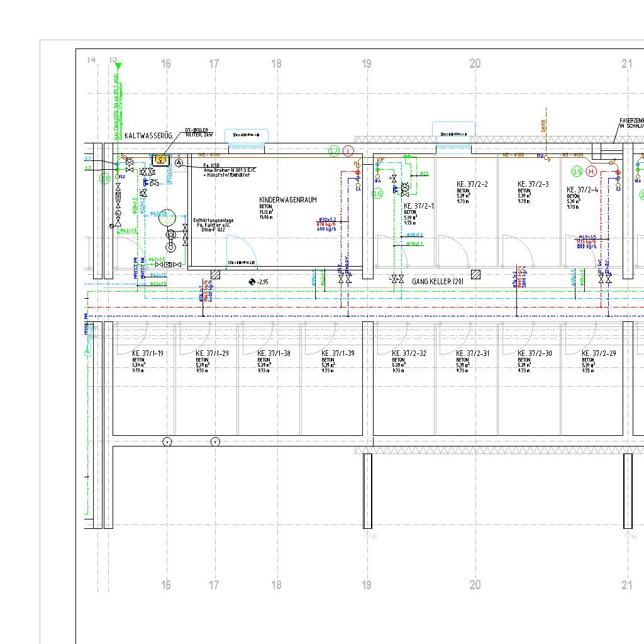Viewport: 644px width, 644px height.
Task: Click room label KE. 37/1-19
Action: 148,353
